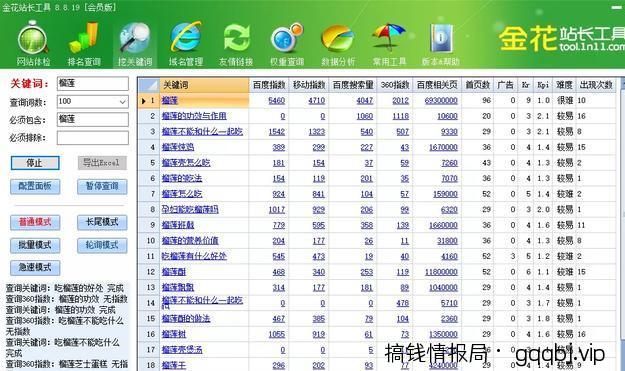Image resolution: width=625 pixels, height=371 pixels.
Task: Open the 排名查询 ranking query tool
Action: pos(84,43)
